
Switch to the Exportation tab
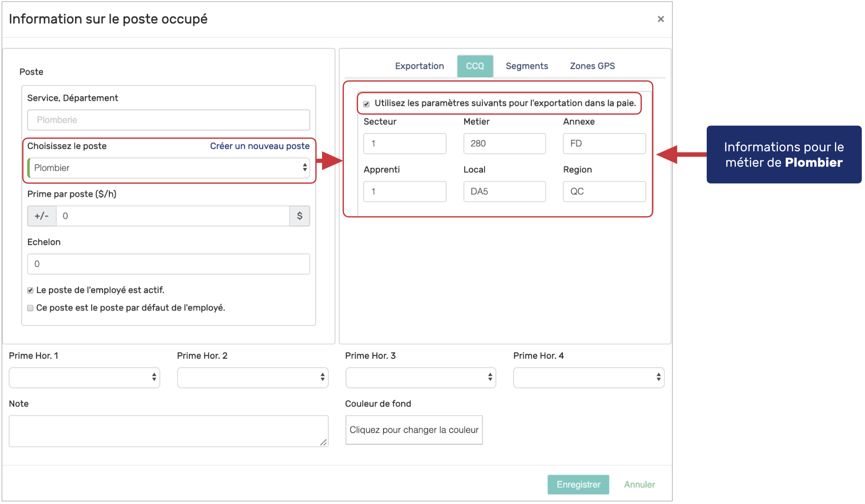tap(419, 66)
